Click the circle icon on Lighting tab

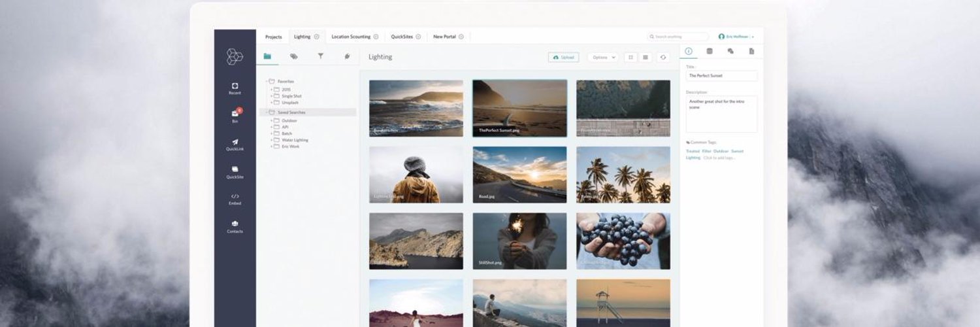point(317,37)
